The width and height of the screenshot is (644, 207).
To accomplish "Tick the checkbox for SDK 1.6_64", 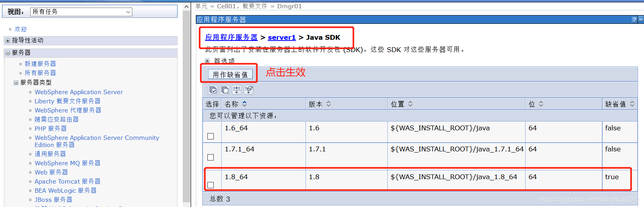I will click(x=211, y=136).
